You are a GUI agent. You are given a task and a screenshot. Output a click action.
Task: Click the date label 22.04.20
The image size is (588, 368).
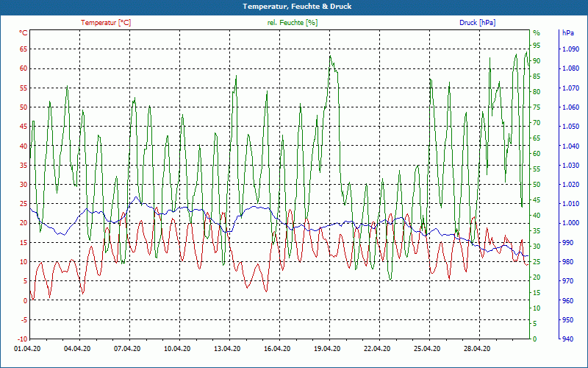point(377,349)
